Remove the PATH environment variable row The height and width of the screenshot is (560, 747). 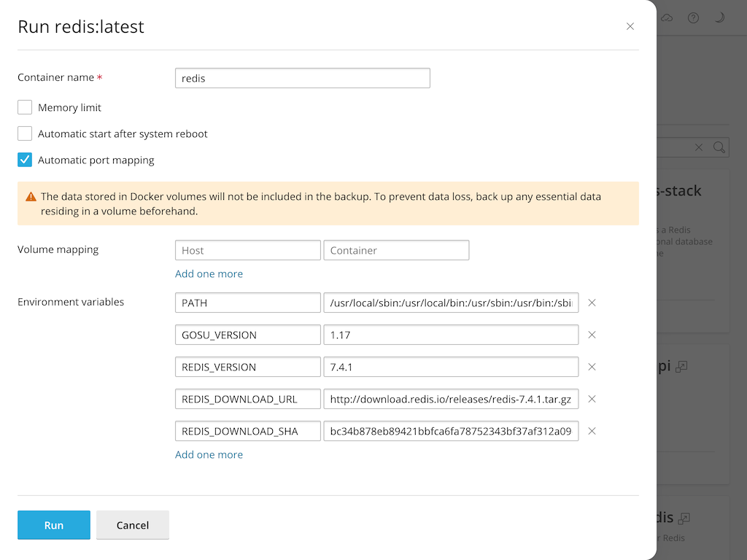[x=592, y=303]
